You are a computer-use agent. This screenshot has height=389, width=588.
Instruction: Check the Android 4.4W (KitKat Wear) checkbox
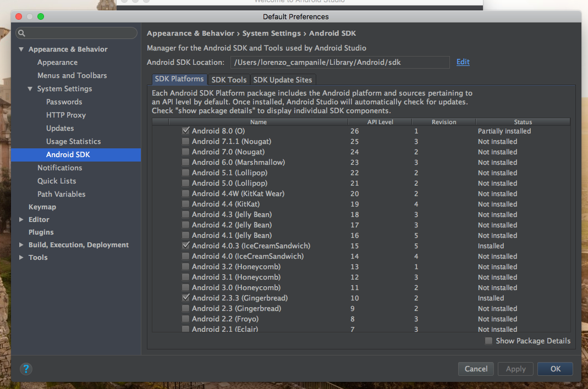coord(185,194)
